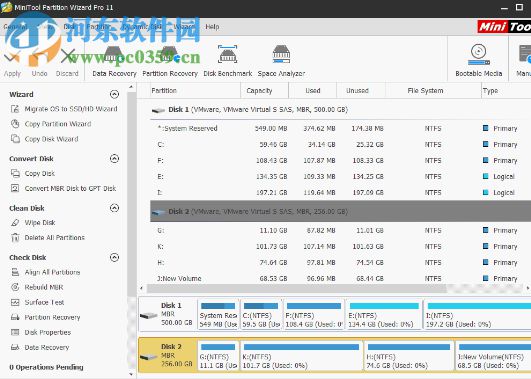This screenshot has height=379, width=531.
Task: Select the G: partition row
Action: click(340, 230)
